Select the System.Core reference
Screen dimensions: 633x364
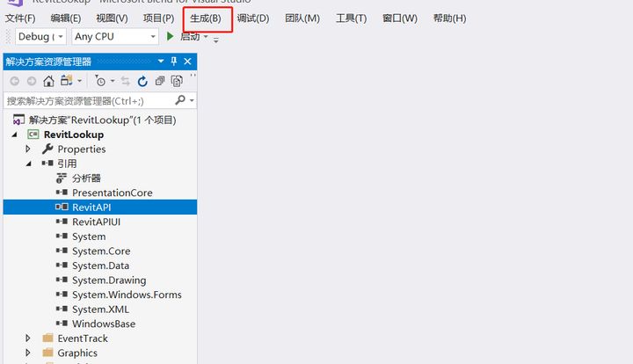coord(101,251)
